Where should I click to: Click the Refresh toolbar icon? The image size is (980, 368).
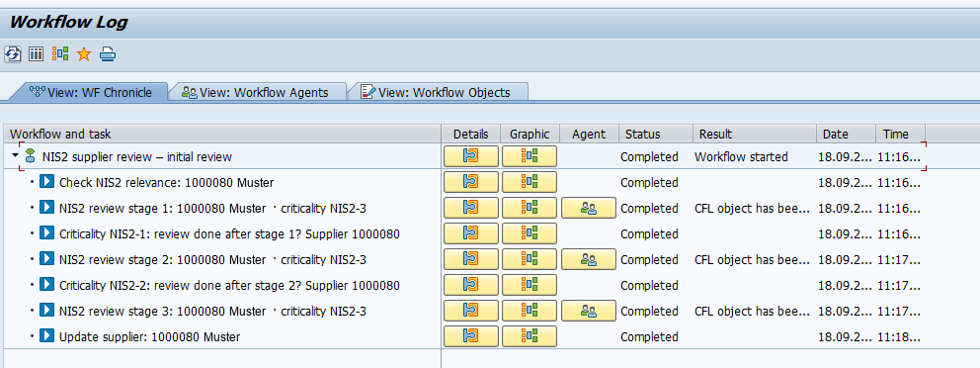(13, 54)
